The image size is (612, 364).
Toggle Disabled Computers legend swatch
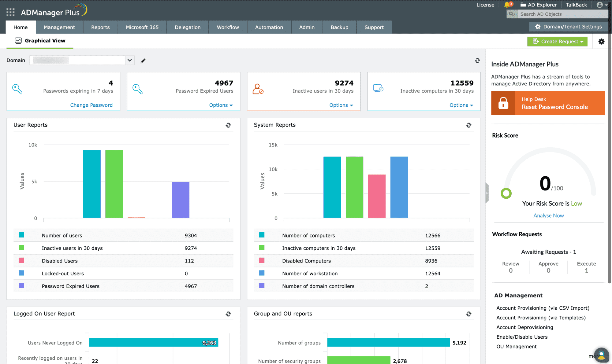[262, 260]
